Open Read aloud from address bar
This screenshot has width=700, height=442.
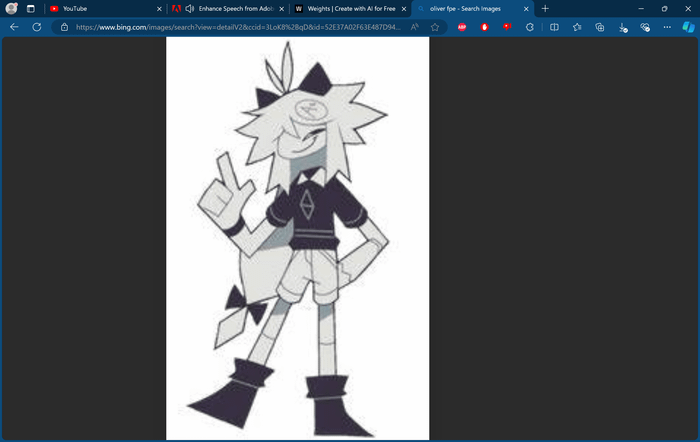click(415, 27)
